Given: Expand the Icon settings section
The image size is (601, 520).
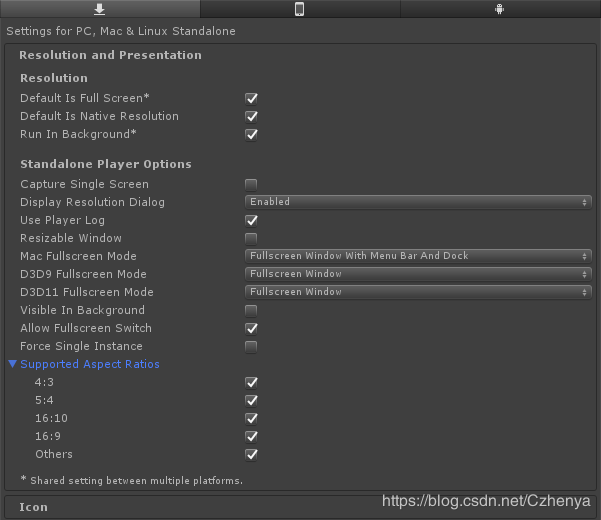Looking at the screenshot, I should [x=34, y=507].
